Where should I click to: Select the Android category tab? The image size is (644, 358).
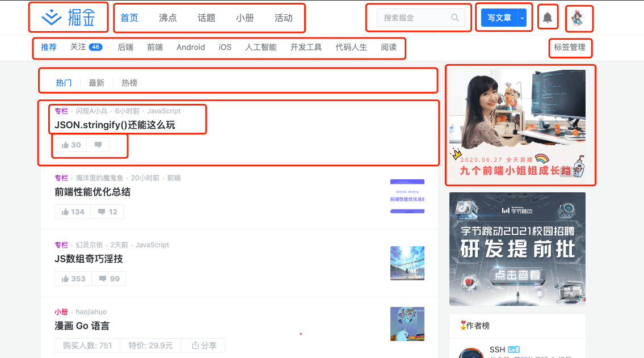pos(191,47)
